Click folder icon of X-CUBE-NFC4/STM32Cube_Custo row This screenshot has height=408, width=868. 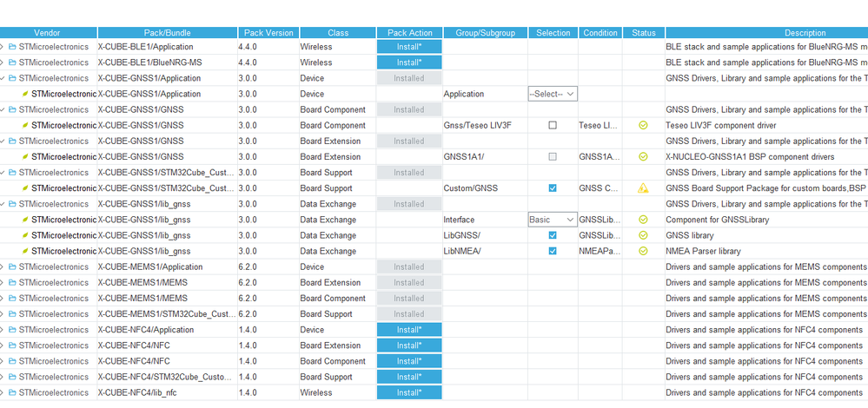click(12, 377)
